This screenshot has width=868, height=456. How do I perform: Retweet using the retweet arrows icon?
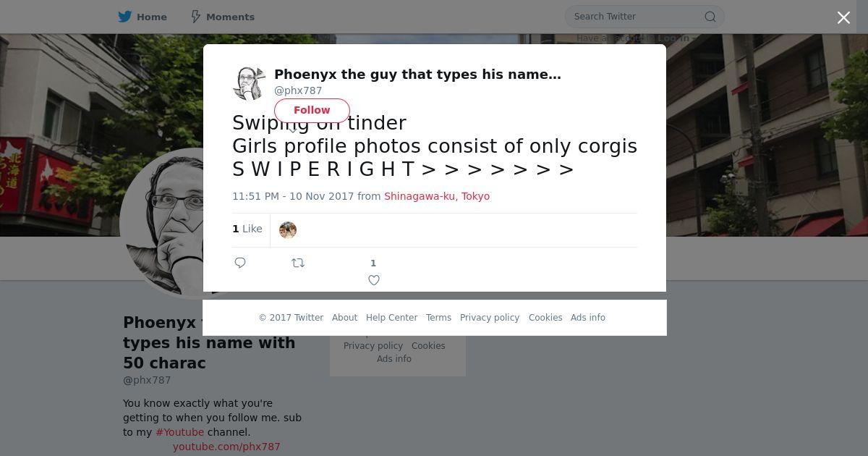(298, 263)
